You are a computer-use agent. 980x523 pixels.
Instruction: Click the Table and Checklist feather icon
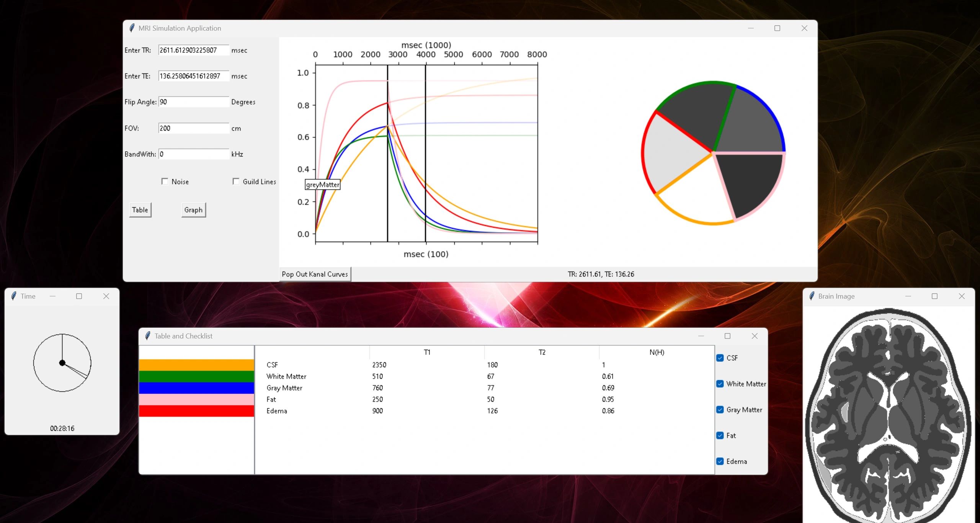[147, 336]
